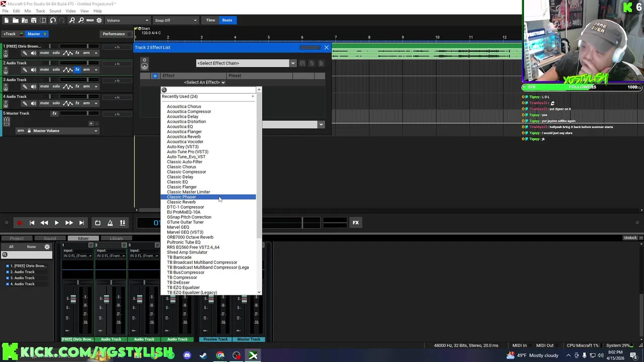The image size is (644, 362).
Task: Open the automation icon on track 3
Action: point(68,86)
